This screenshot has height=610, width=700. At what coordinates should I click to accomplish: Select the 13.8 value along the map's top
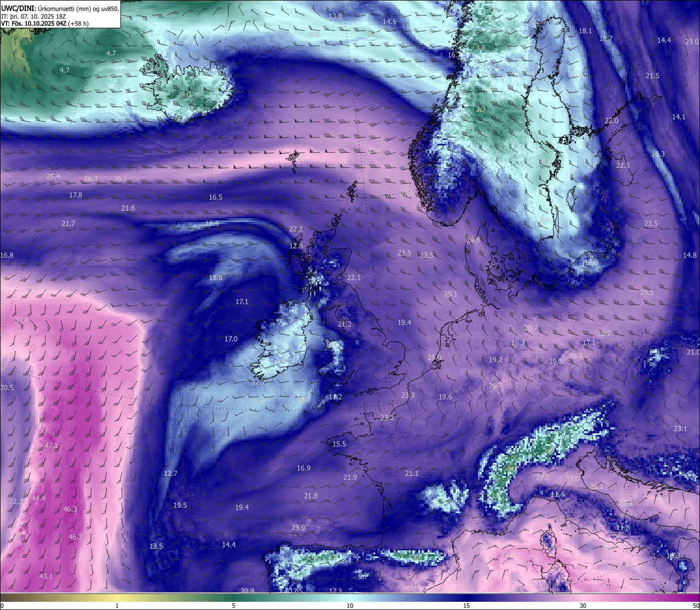335,16
